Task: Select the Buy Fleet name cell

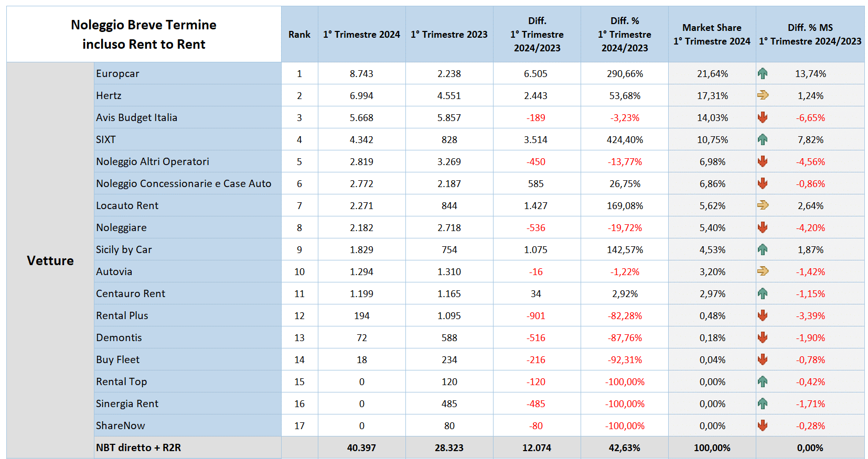Action: tap(188, 360)
